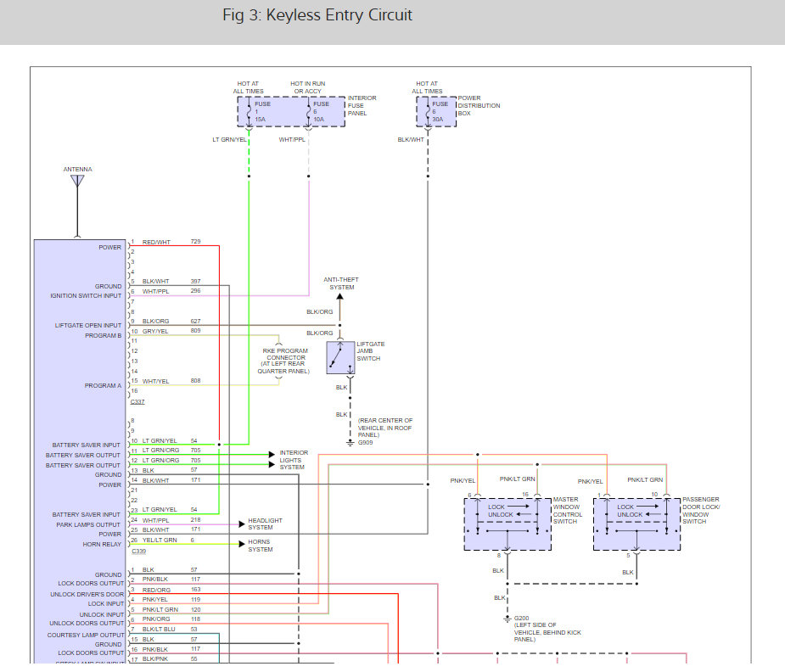
Task: Click the UNLOCK DRIVER'S DOOR pin label
Action: 87,594
